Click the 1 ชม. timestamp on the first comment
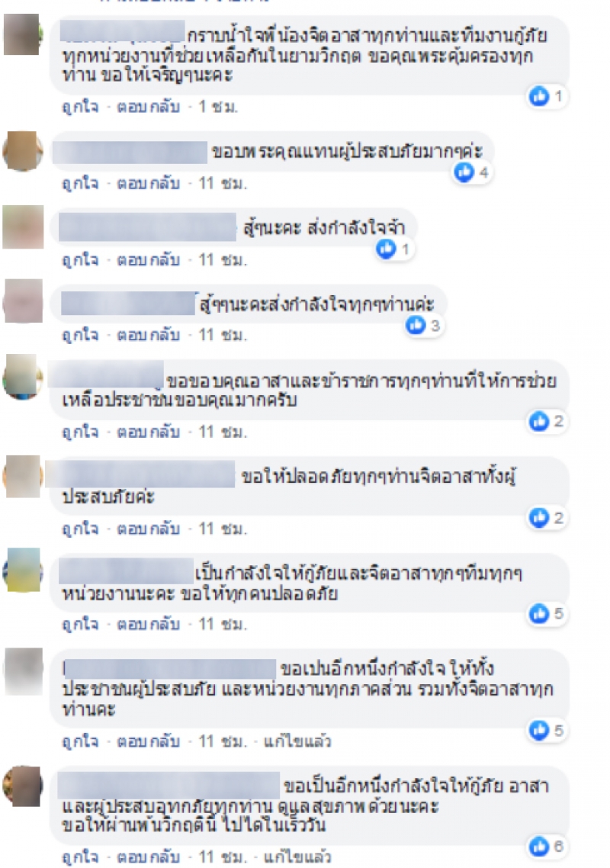 [x=218, y=106]
